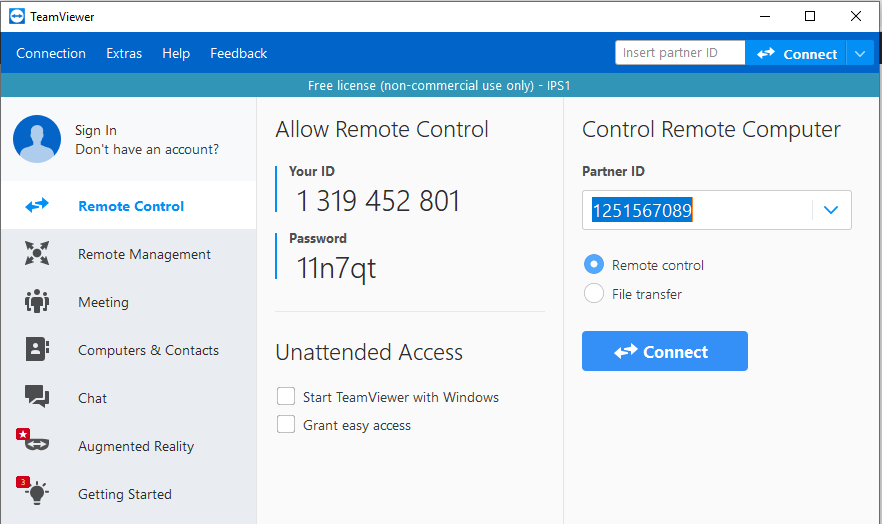Click the Computers & Contacts address book icon
The height and width of the screenshot is (524, 882).
[37, 349]
